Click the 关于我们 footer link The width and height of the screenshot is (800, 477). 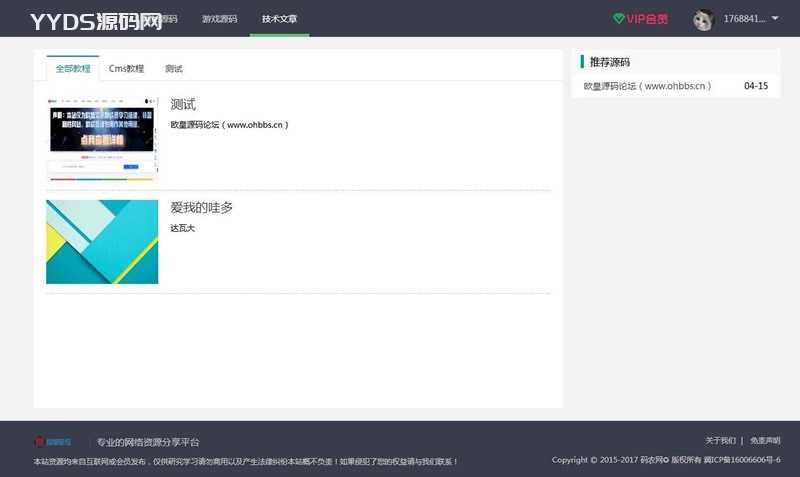pyautogui.click(x=720, y=441)
